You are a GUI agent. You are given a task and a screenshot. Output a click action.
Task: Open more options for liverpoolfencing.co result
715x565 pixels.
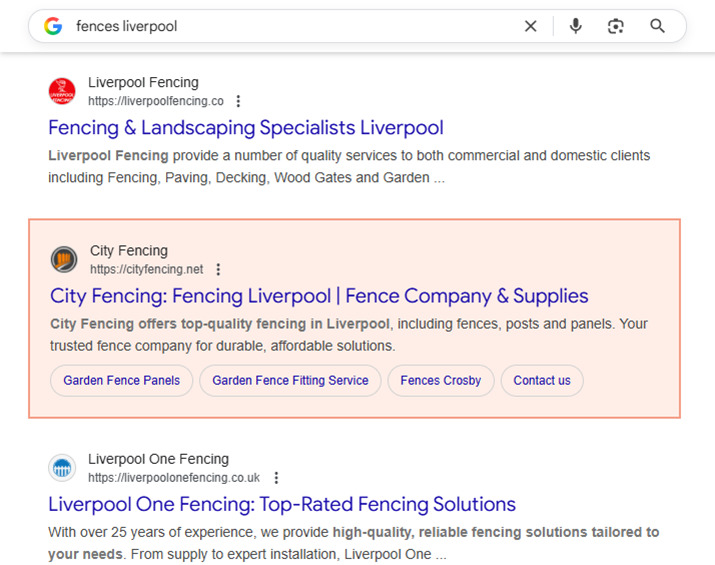tap(238, 101)
